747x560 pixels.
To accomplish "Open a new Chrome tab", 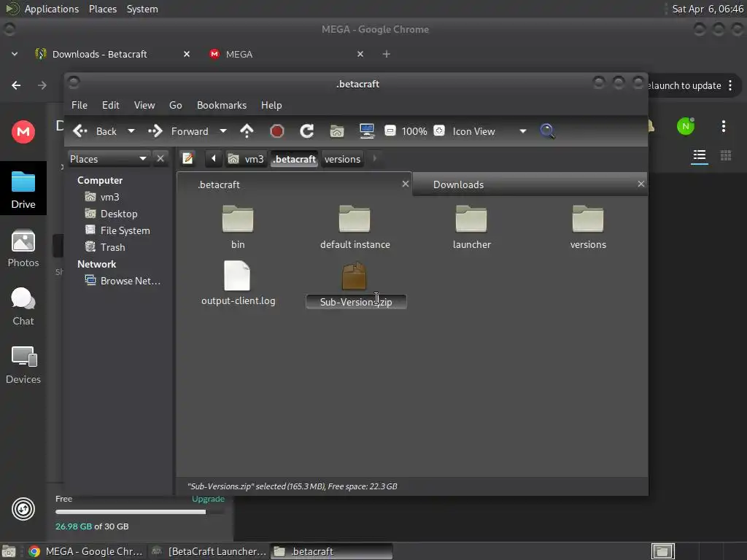I will pos(387,54).
